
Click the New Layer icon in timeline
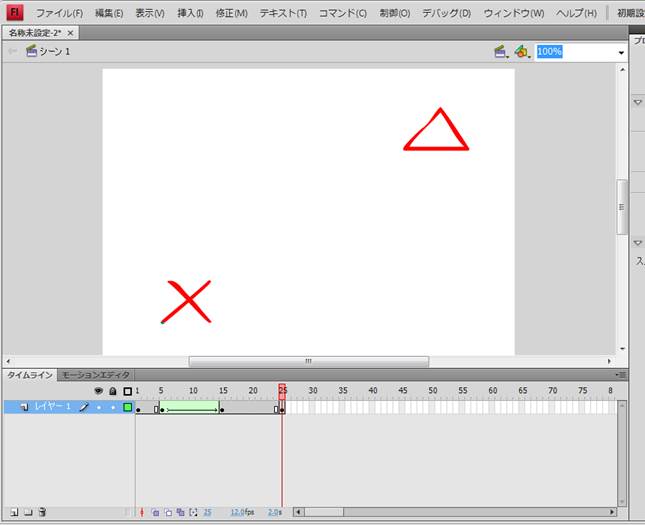[x=12, y=512]
